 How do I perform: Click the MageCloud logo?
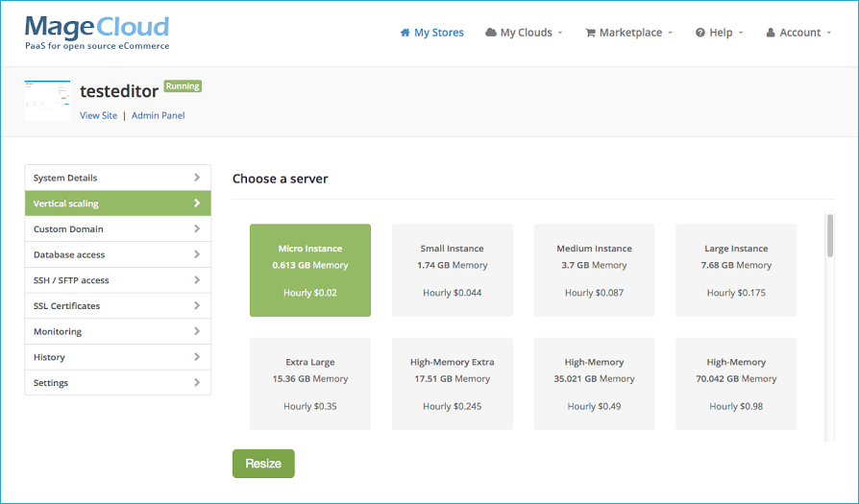pos(97,33)
